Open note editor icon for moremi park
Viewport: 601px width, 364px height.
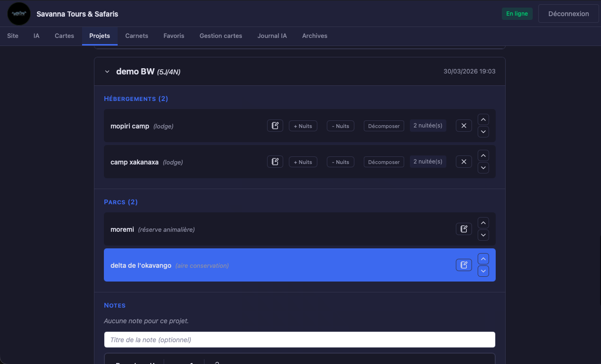[x=464, y=229]
